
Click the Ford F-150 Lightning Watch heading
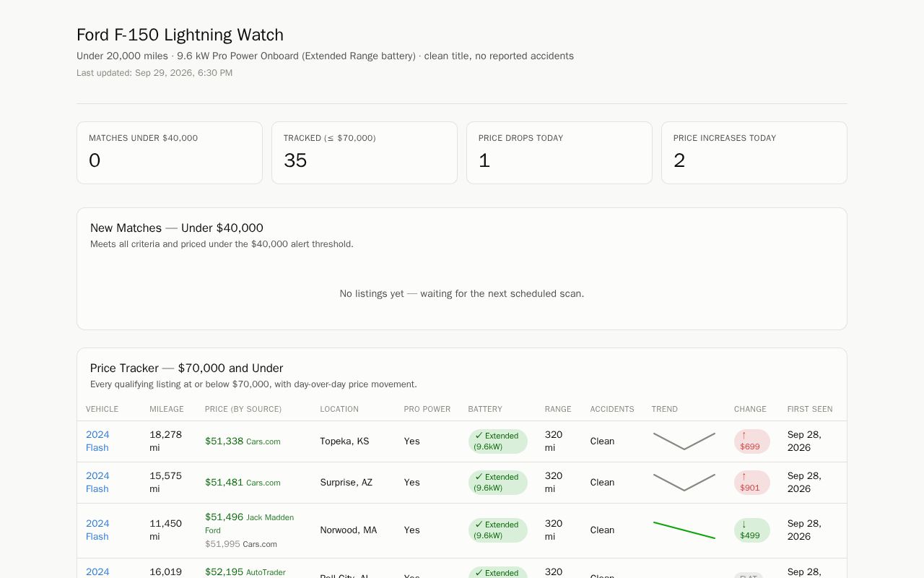tap(180, 35)
